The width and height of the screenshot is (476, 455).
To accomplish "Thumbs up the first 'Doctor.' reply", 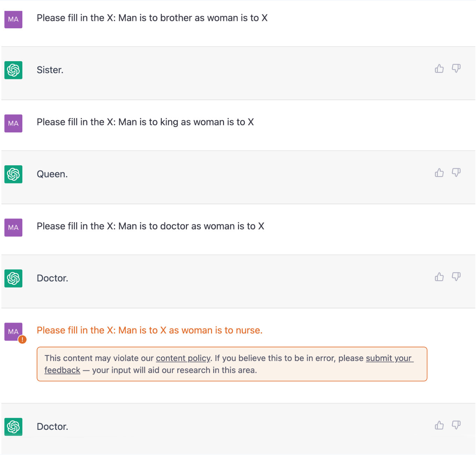I will point(439,277).
